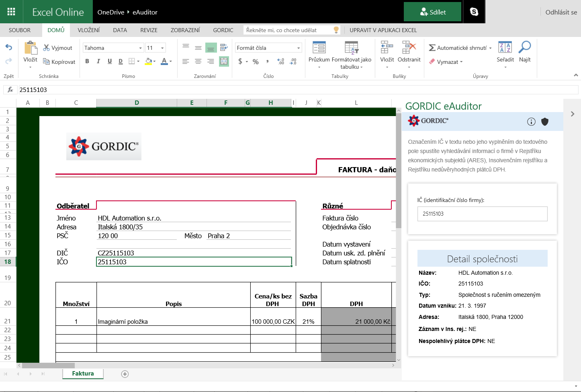The height and width of the screenshot is (392, 581).
Task: Click UPRAVIT V APLIKACI EXCEL
Action: pyautogui.click(x=383, y=30)
